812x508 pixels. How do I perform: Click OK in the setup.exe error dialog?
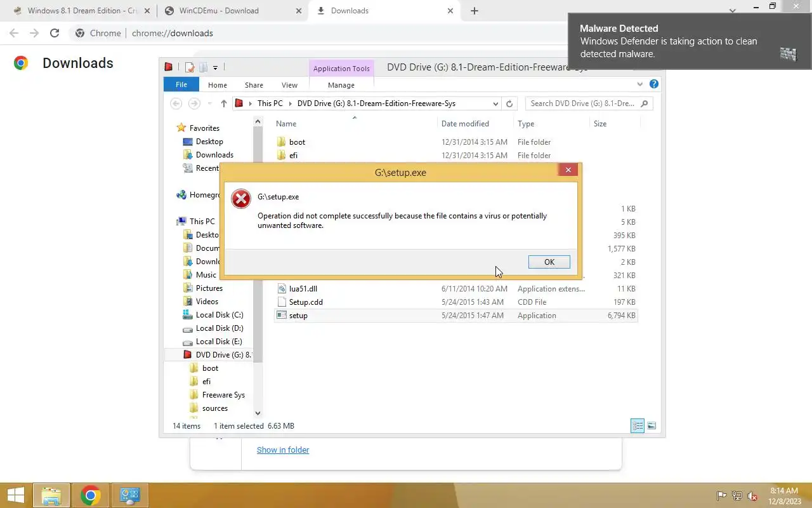[x=549, y=262]
